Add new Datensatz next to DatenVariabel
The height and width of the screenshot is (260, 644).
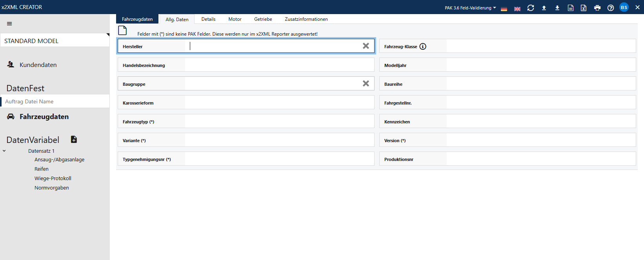[74, 139]
